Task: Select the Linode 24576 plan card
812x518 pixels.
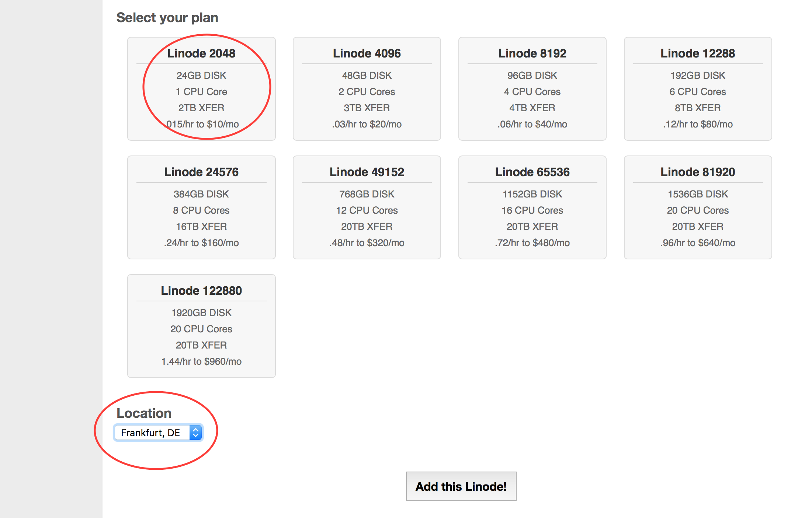Action: coord(201,207)
